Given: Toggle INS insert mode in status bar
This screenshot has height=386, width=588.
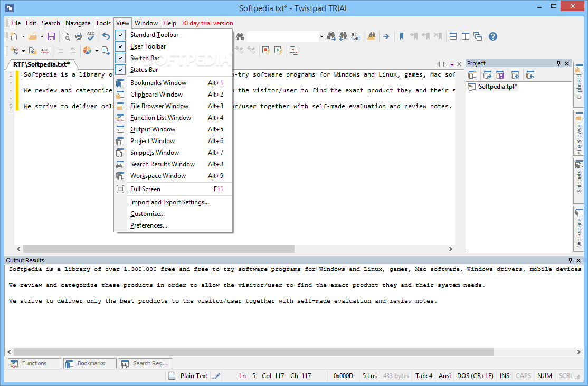Looking at the screenshot, I should (505, 375).
